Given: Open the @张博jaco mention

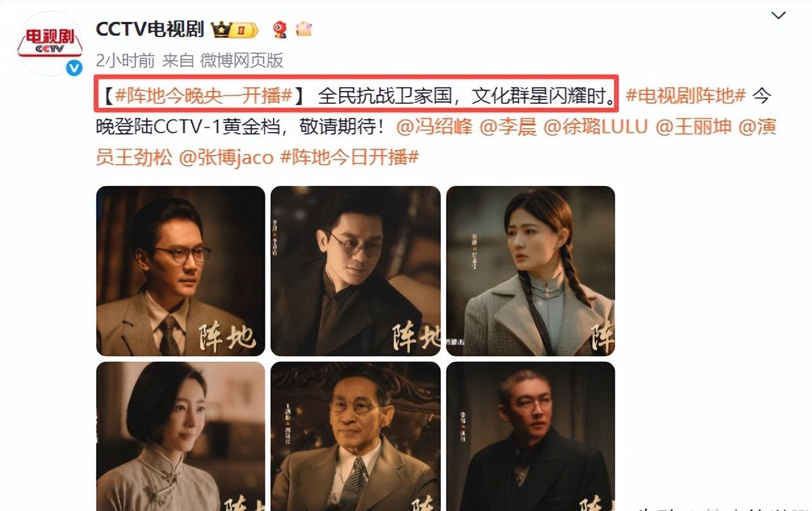Looking at the screenshot, I should 226,158.
